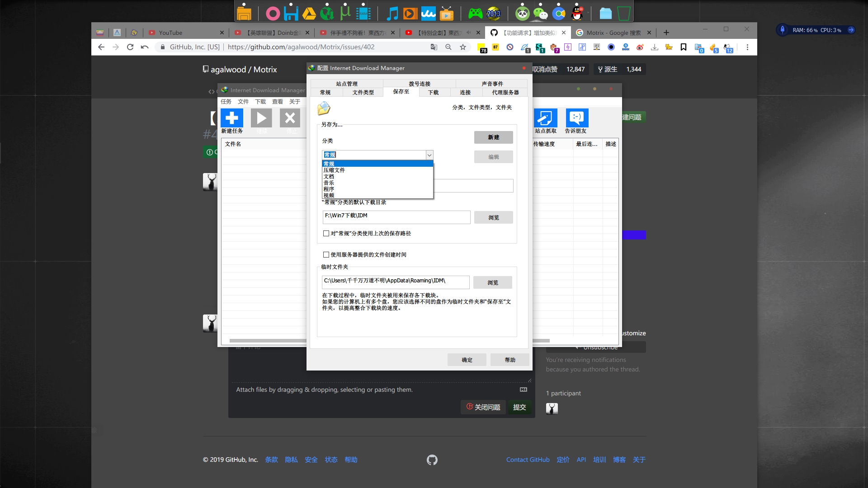Open the 任务 menu in IDM window
This screenshot has width=868, height=488.
(x=226, y=102)
